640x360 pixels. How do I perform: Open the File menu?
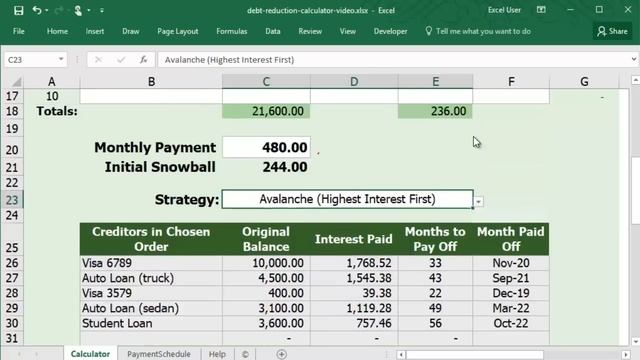point(19,31)
